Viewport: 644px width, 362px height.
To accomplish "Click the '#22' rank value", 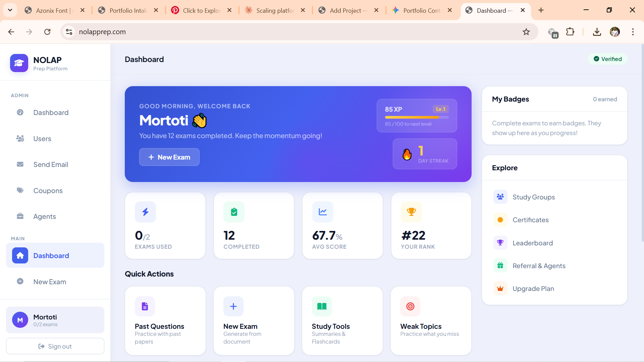I will tap(413, 236).
